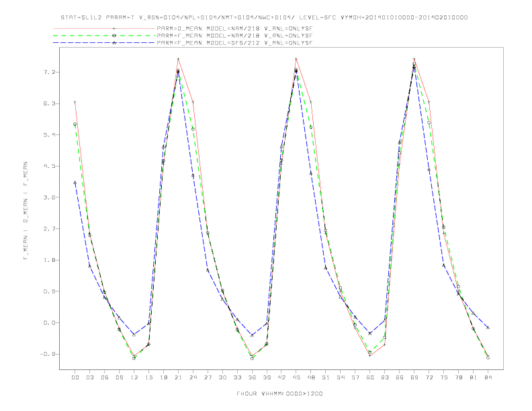Click the 18 forecast hour tick label
The image size is (532, 411).
(x=163, y=377)
